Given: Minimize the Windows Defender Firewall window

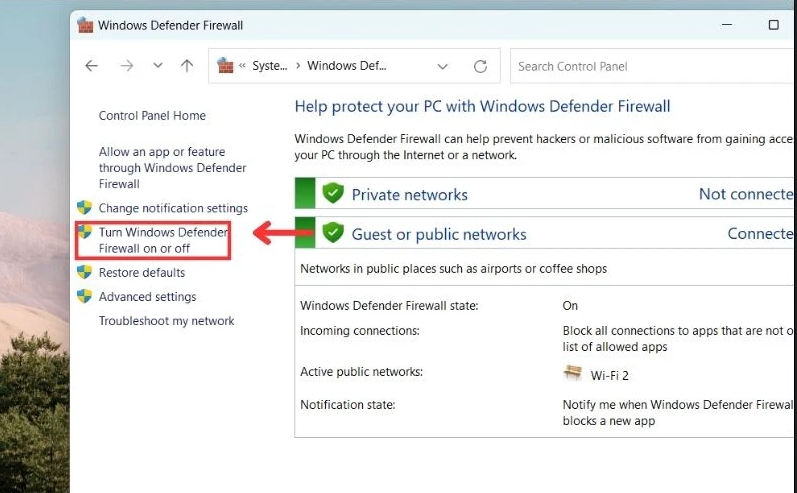Looking at the screenshot, I should [727, 24].
